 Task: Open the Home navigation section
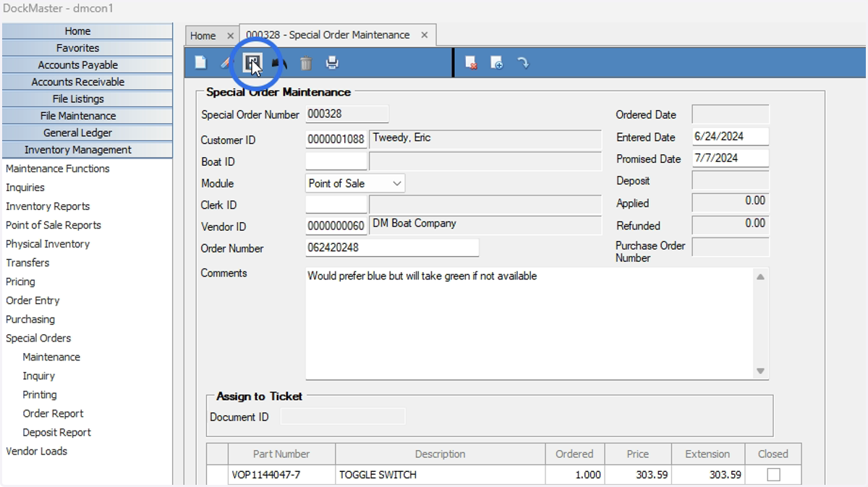pos(87,31)
